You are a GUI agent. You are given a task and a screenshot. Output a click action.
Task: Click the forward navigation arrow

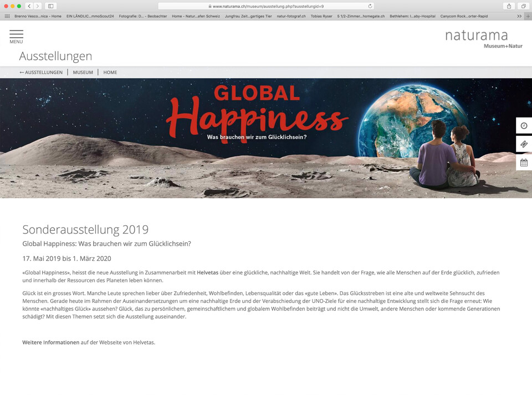point(37,7)
